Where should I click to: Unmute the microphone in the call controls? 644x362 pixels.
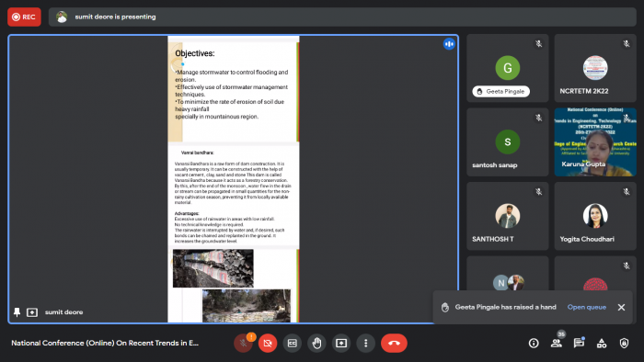pyautogui.click(x=243, y=343)
